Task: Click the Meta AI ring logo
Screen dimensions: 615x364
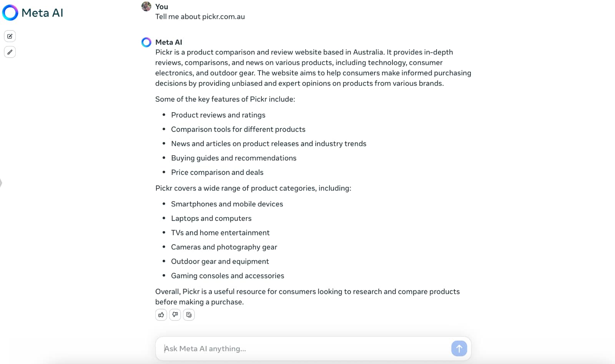Action: (x=10, y=13)
